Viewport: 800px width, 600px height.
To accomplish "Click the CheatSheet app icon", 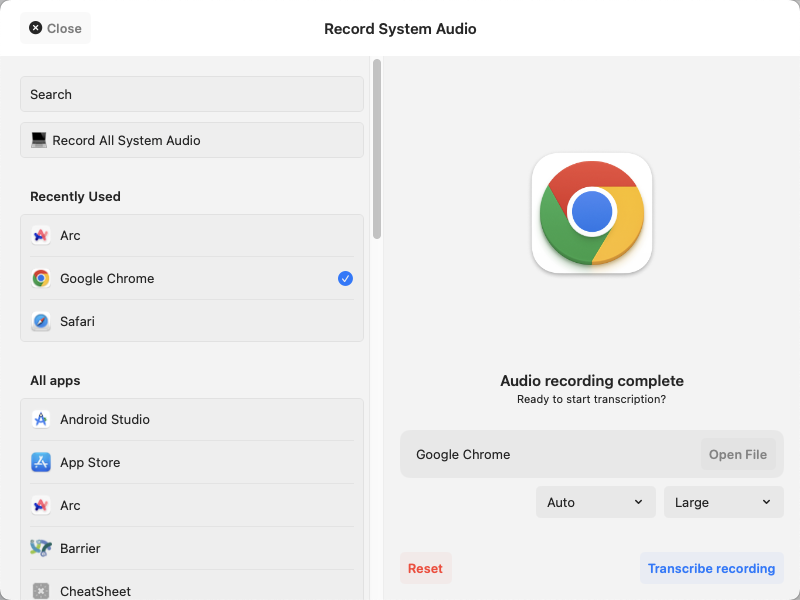I will pyautogui.click(x=41, y=591).
